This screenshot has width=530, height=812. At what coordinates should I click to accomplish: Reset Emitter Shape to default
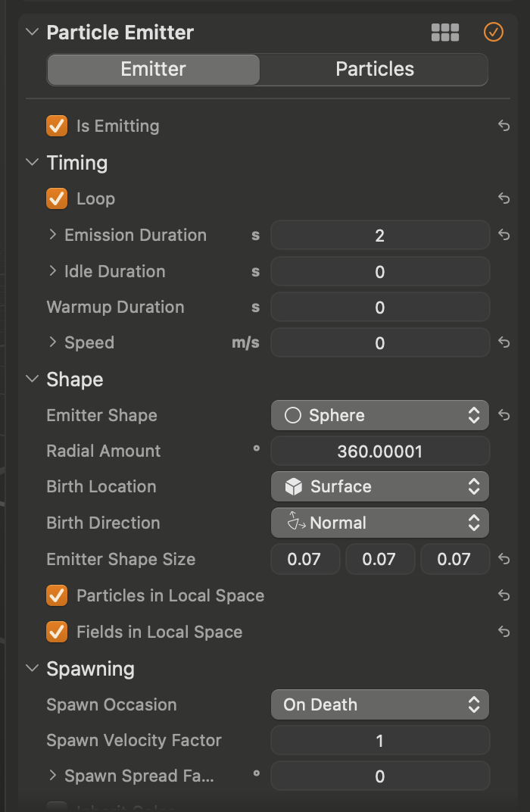tap(503, 415)
